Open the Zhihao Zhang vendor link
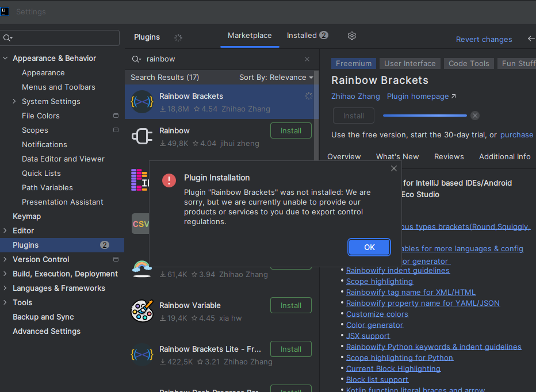Image resolution: width=536 pixels, height=392 pixels. coord(355,97)
